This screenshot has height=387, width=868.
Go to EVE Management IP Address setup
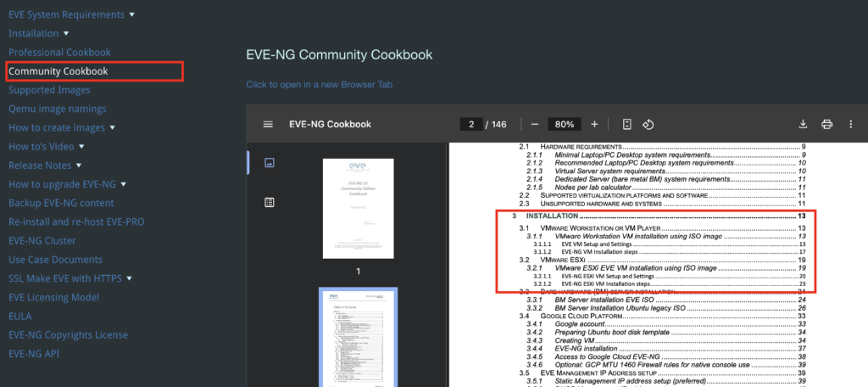click(661, 373)
